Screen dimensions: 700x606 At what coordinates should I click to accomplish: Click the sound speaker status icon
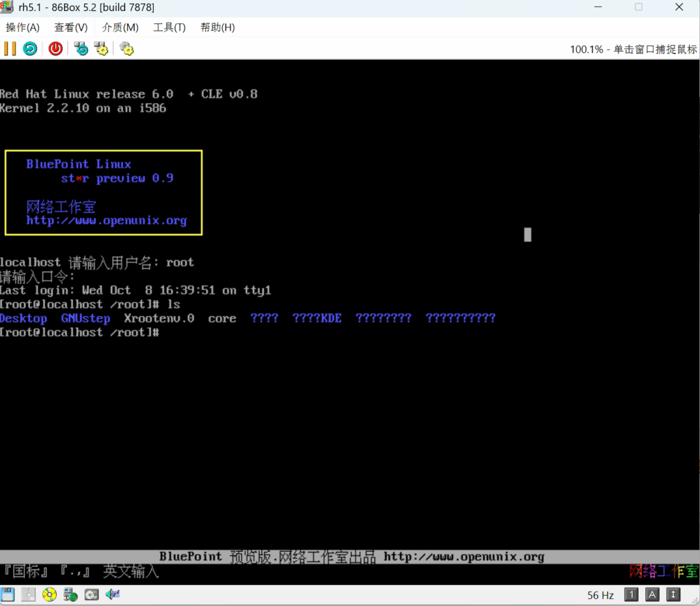click(x=113, y=594)
